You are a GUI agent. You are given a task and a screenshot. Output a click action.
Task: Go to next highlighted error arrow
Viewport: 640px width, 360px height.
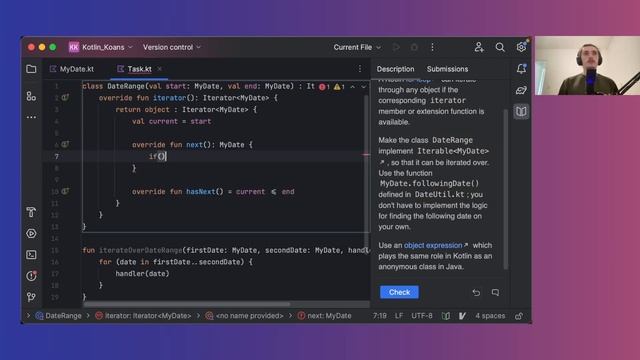click(x=363, y=87)
